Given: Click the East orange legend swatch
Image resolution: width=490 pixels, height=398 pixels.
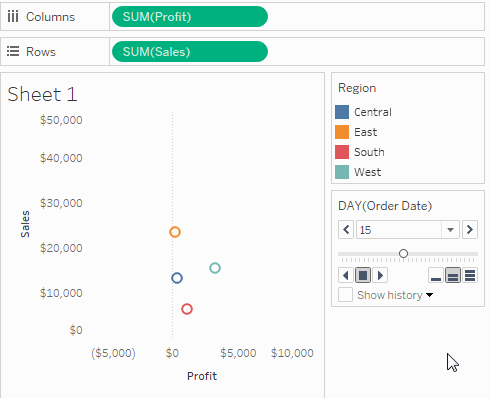Looking at the screenshot, I should (x=342, y=132).
